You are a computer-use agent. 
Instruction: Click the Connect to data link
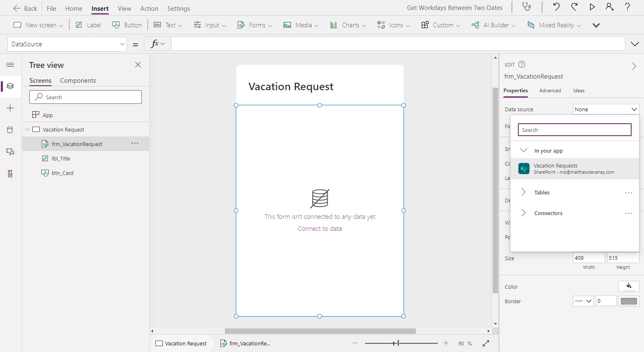[x=320, y=228]
